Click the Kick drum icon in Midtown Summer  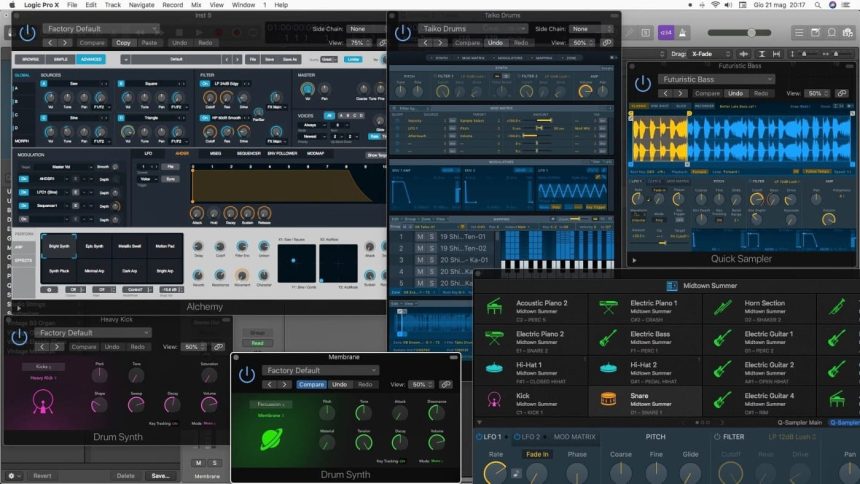pyautogui.click(x=493, y=400)
